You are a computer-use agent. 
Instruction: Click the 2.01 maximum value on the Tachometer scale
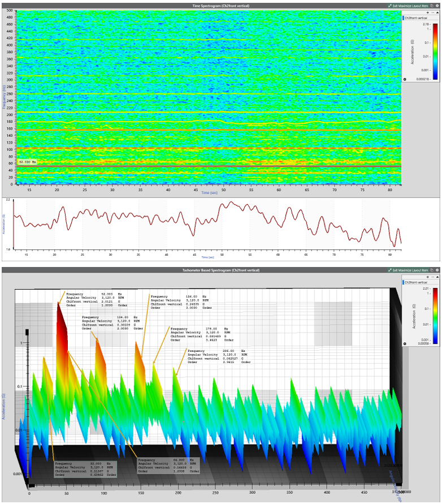[426, 288]
